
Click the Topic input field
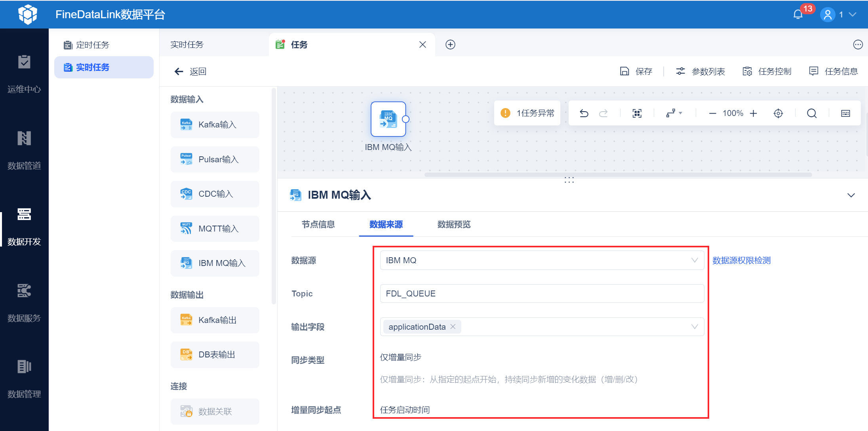(x=542, y=293)
